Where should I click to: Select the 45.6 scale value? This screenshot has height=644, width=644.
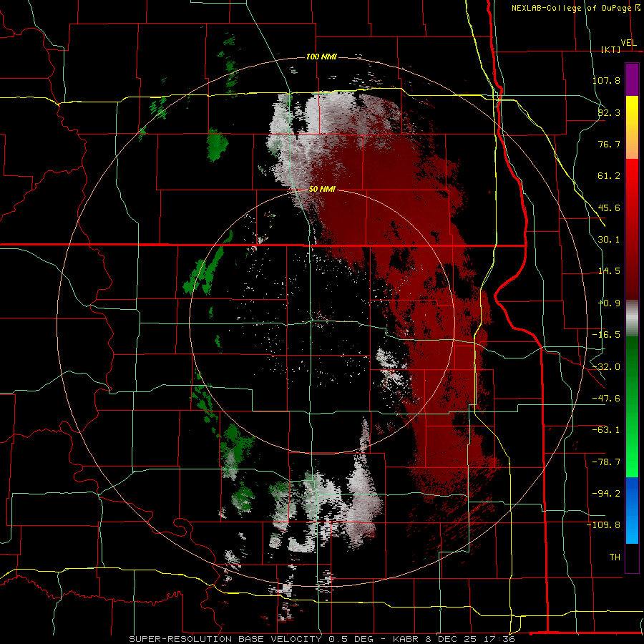click(609, 208)
